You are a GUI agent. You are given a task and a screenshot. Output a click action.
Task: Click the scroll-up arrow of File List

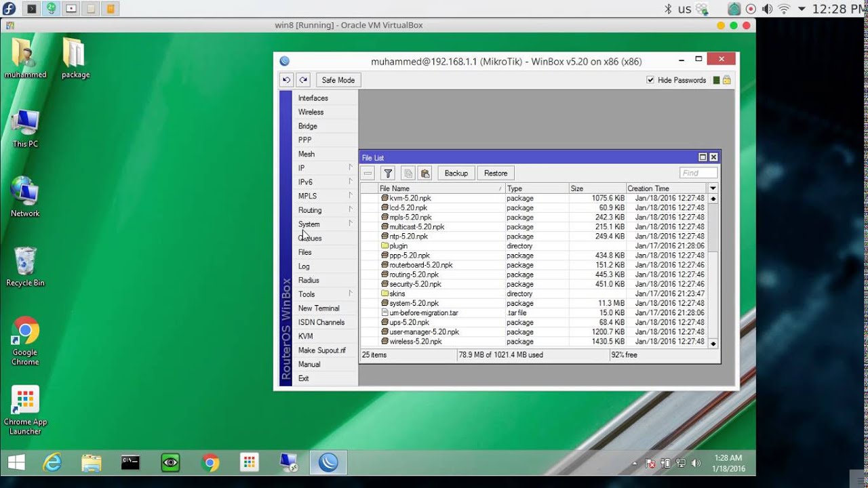click(x=713, y=199)
